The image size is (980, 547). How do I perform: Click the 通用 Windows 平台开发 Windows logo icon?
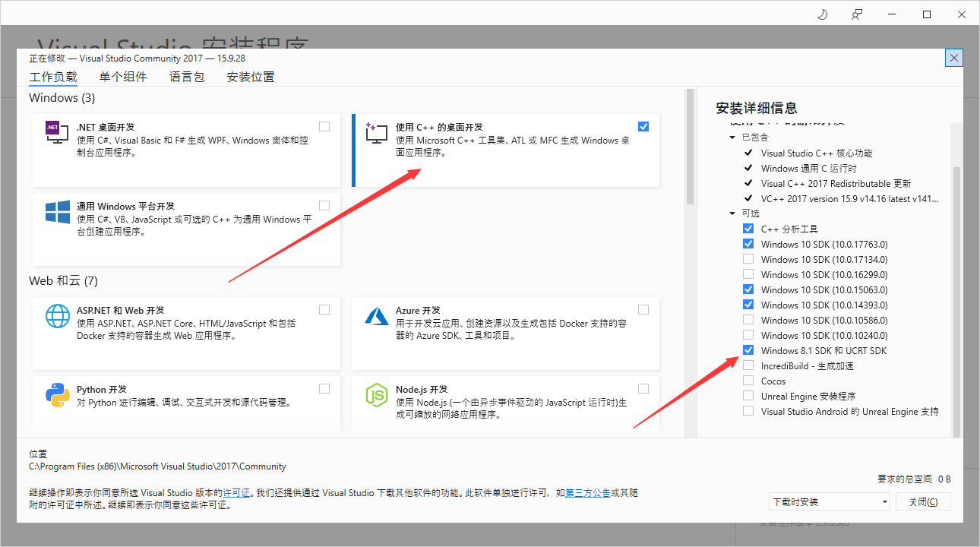(58, 213)
